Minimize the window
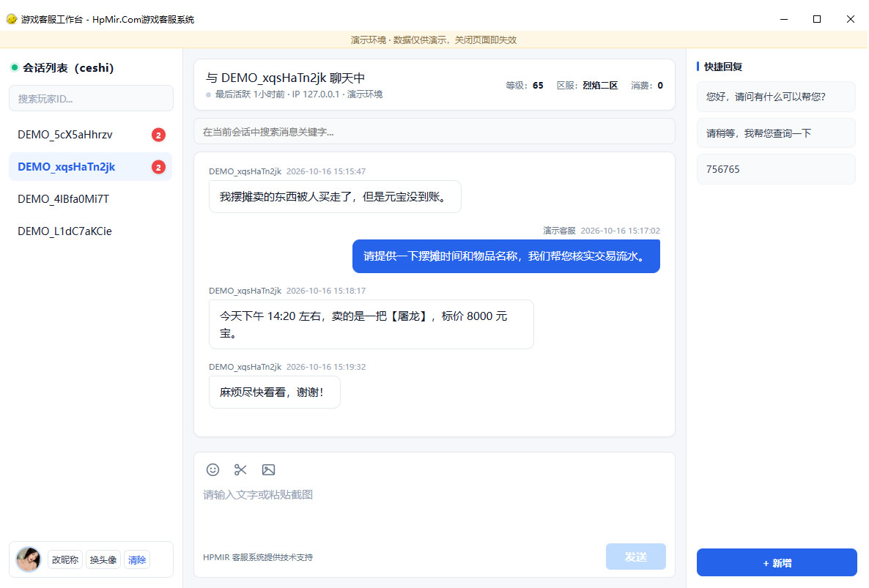Image resolution: width=869 pixels, height=588 pixels. 784,19
